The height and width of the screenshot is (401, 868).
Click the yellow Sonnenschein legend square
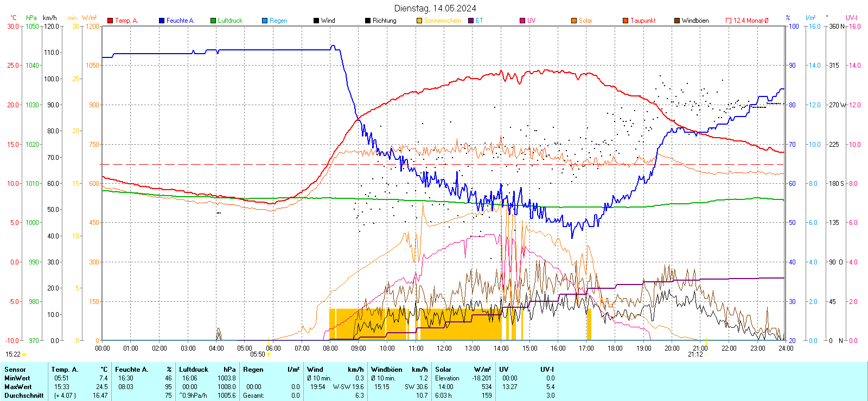pyautogui.click(x=419, y=21)
